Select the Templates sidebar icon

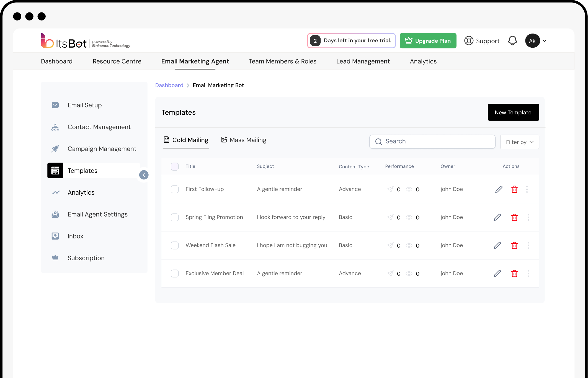pyautogui.click(x=55, y=171)
